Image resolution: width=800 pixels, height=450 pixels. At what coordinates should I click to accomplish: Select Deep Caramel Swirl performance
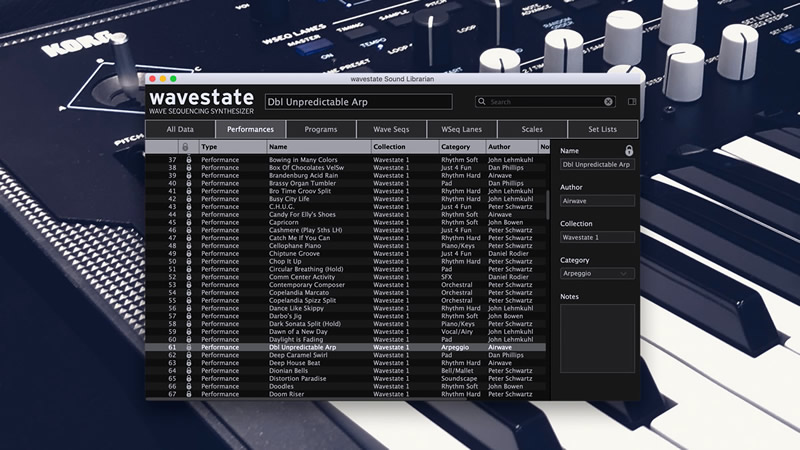pos(345,355)
